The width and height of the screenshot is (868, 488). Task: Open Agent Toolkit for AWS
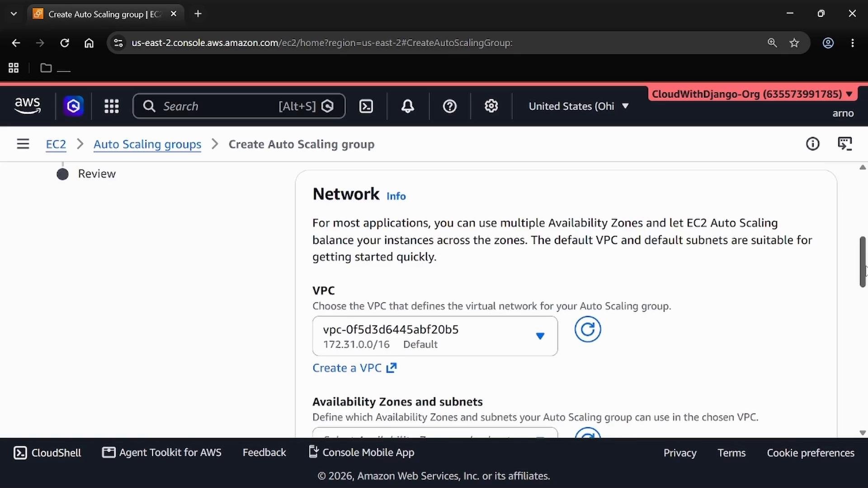click(162, 453)
